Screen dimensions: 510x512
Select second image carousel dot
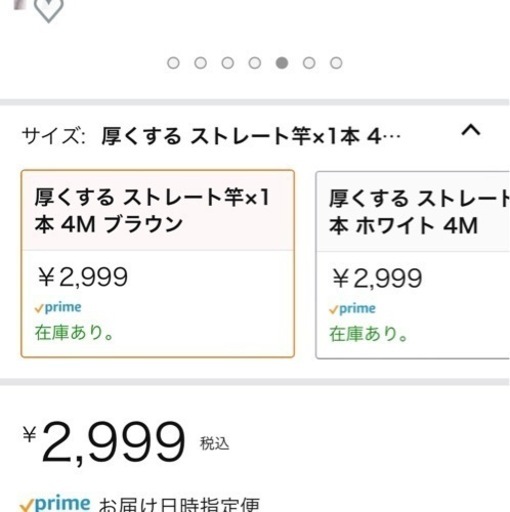coord(200,63)
